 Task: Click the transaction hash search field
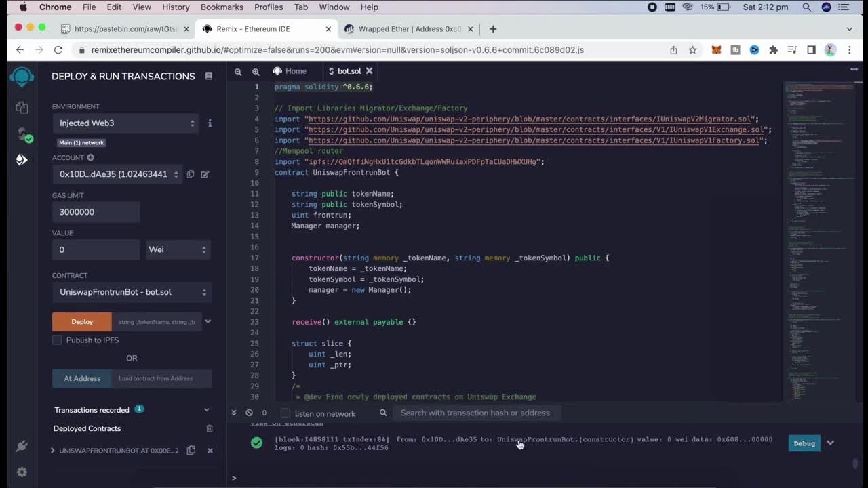pyautogui.click(x=475, y=413)
